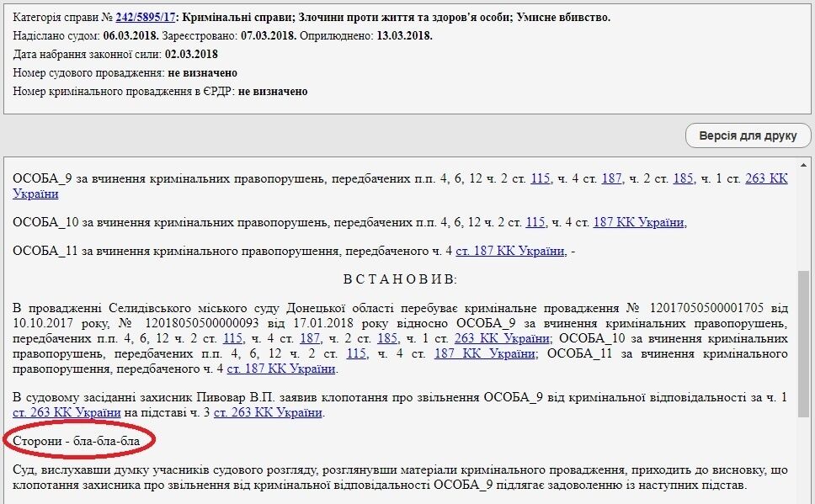Open 115 link after 'ч. 2 ст.' before '187 КК України;'
The height and width of the screenshot is (504, 815).
click(356, 353)
